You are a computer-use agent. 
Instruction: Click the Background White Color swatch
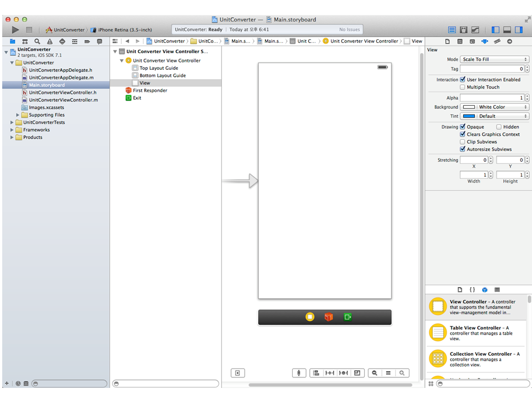tap(469, 107)
